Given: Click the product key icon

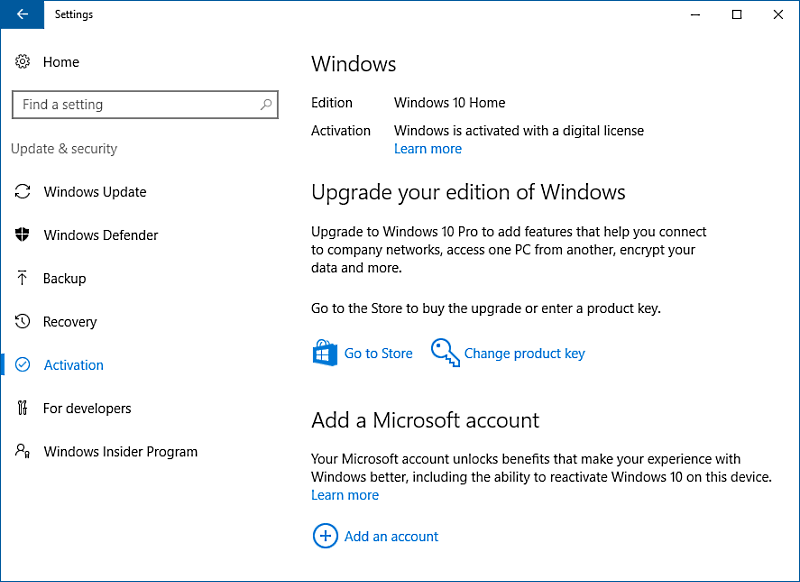Looking at the screenshot, I should pos(445,353).
